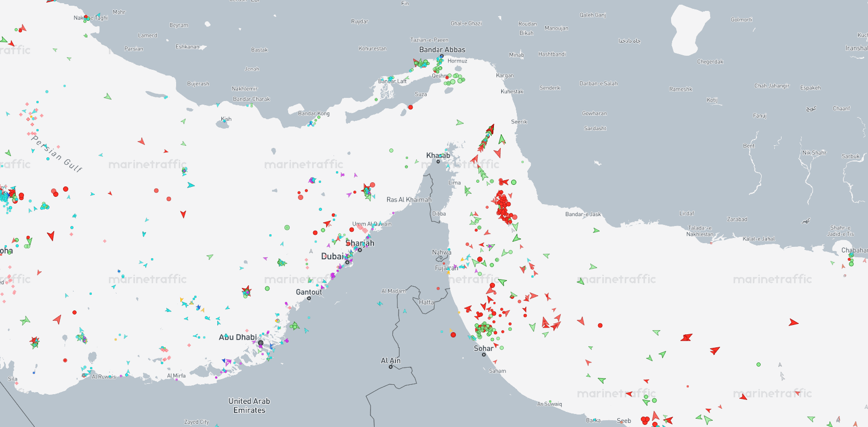Select the Fujairah label on the coast
Image resolution: width=868 pixels, height=427 pixels.
point(447,268)
